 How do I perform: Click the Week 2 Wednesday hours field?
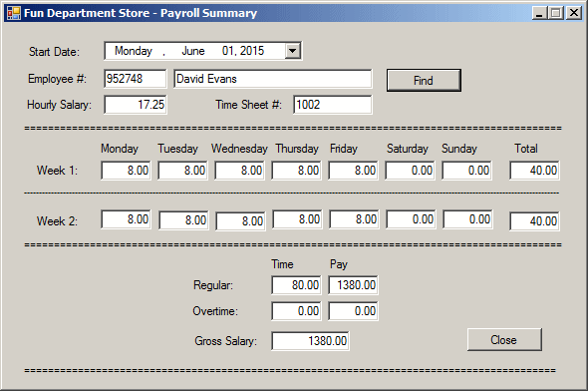241,221
